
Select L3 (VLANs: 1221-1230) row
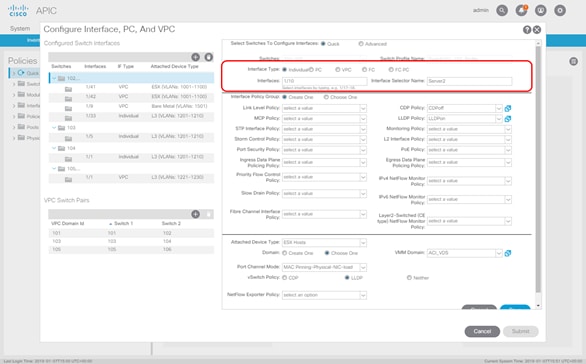point(131,178)
